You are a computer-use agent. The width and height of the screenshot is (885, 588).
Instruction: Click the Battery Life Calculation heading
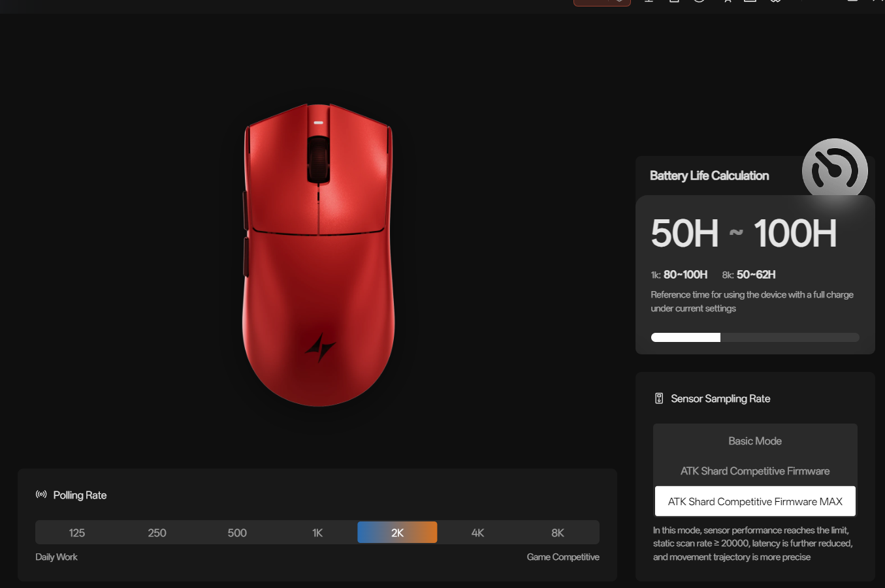[709, 176]
